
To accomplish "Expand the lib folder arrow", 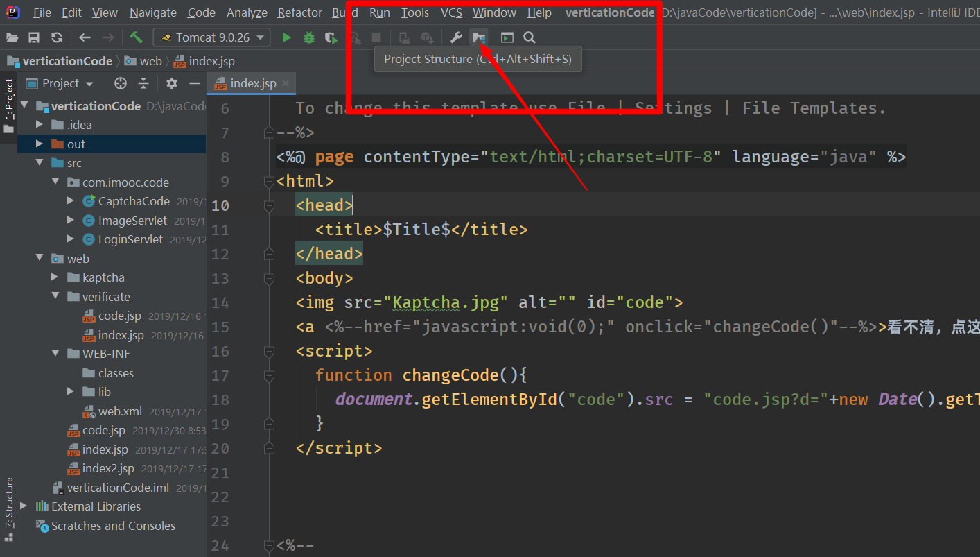I will (71, 392).
